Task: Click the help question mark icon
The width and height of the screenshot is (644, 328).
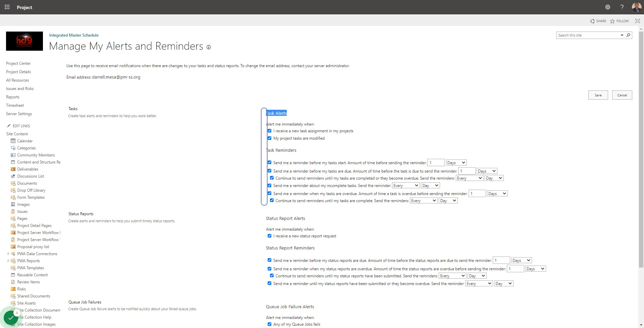Action: coord(622,7)
